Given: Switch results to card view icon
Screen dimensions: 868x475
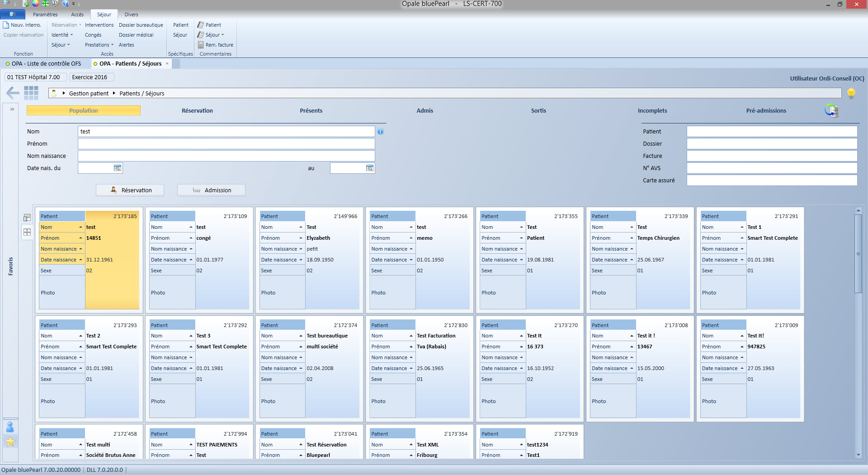Looking at the screenshot, I should [x=27, y=232].
